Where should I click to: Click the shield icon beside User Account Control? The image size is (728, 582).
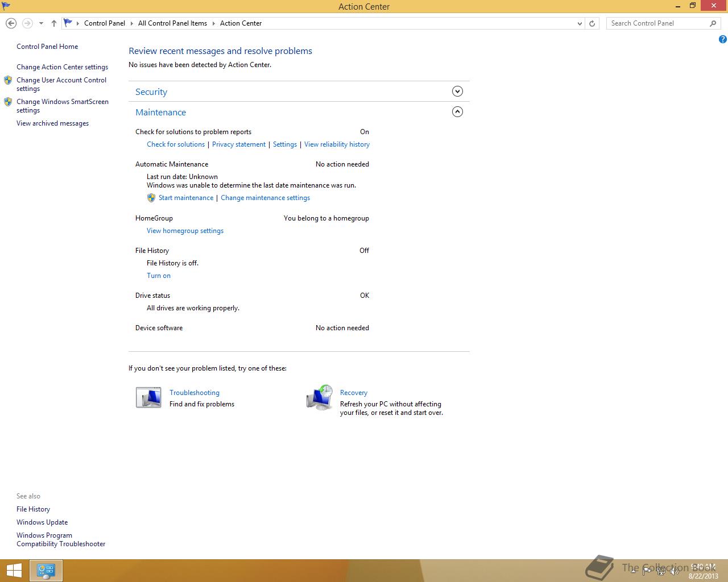coord(8,80)
